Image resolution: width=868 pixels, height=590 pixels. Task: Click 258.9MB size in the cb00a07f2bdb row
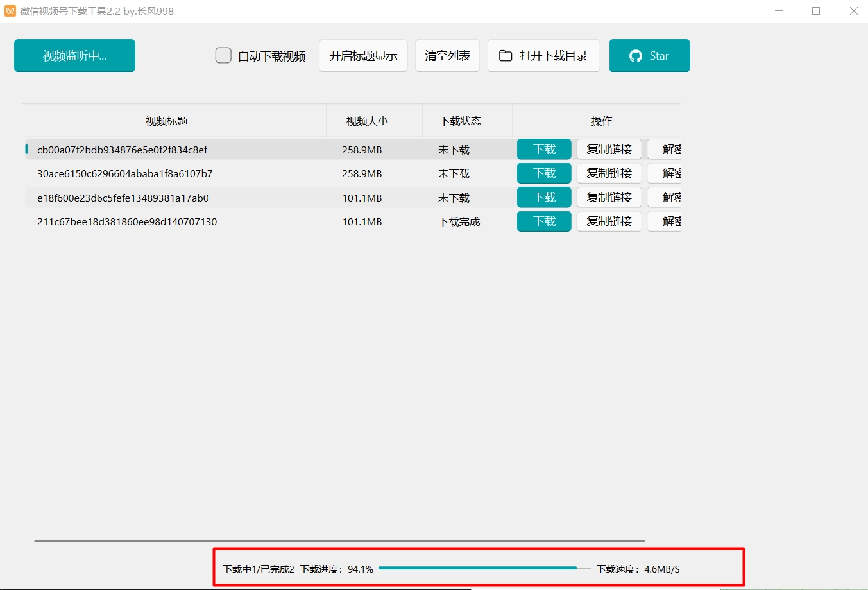pos(362,150)
